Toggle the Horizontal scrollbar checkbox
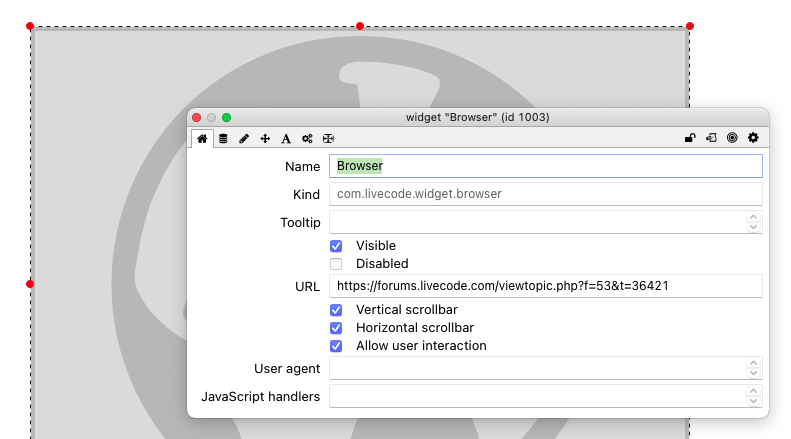 [336, 328]
